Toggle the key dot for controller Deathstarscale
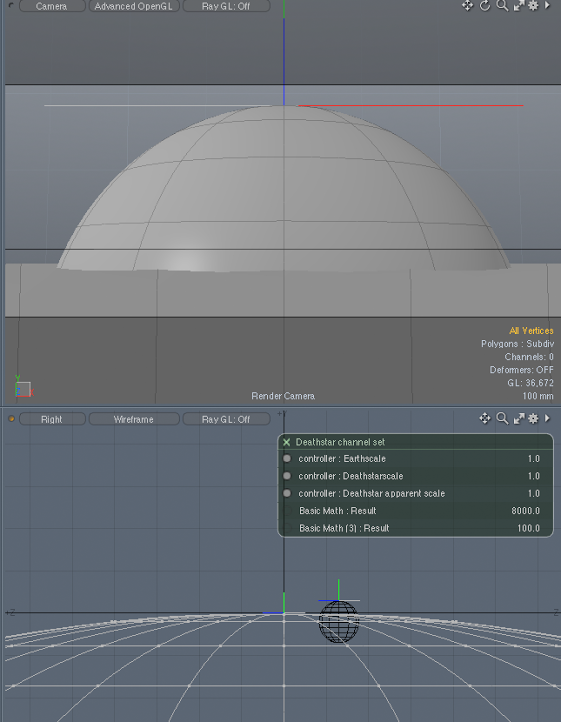The height and width of the screenshot is (722, 561). 287,476
